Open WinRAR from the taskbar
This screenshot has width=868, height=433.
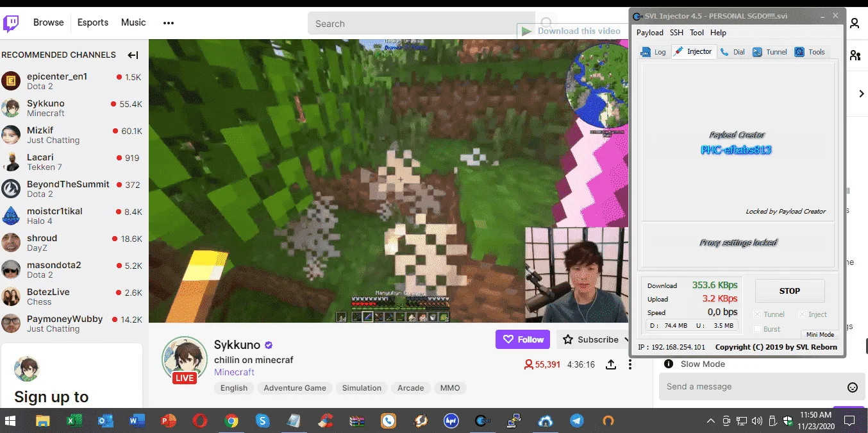click(x=357, y=421)
